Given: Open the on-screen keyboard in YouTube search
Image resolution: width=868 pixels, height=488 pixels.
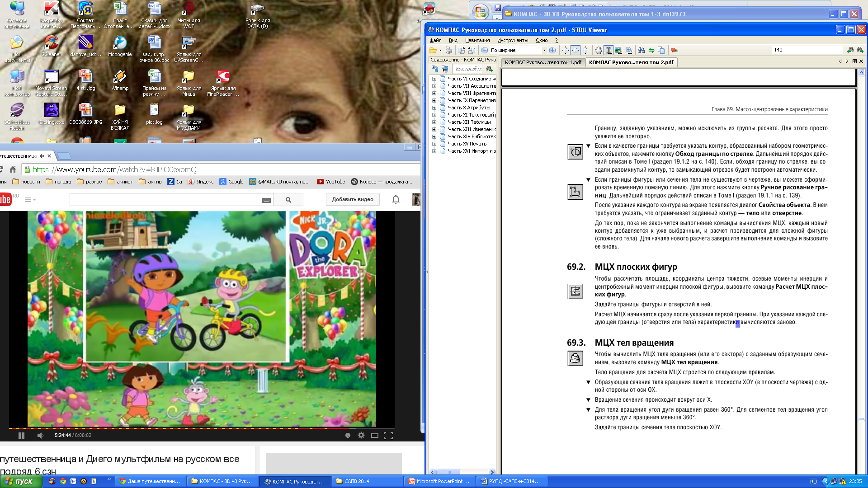Looking at the screenshot, I should click(266, 200).
